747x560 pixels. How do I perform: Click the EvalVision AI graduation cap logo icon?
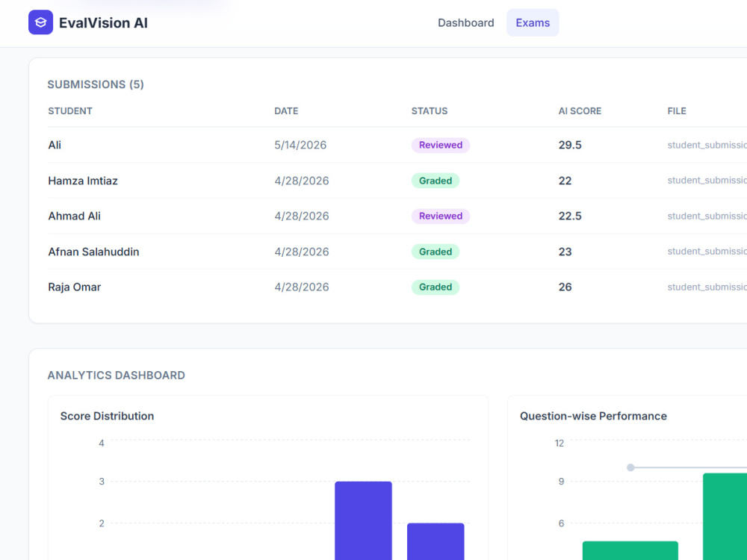[40, 22]
